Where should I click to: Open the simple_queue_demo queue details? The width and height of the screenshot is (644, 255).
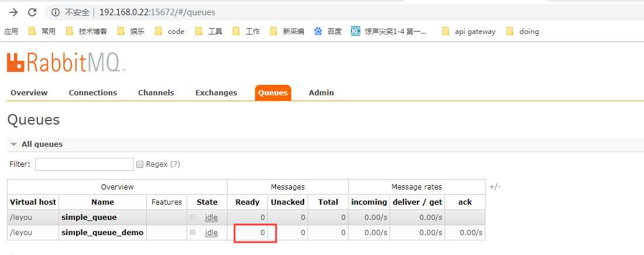pos(102,232)
